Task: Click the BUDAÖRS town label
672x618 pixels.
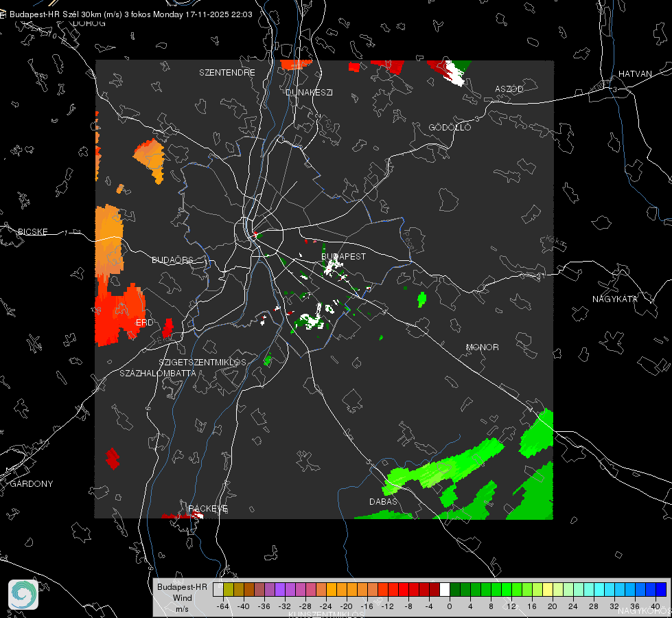Action: (173, 260)
